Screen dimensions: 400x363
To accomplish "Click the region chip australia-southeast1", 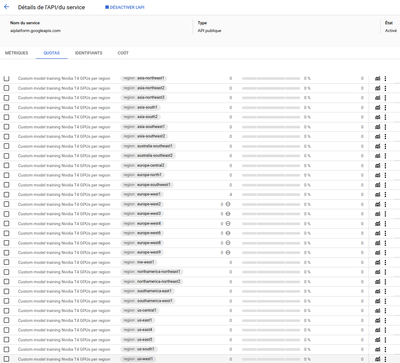I will tap(148, 146).
